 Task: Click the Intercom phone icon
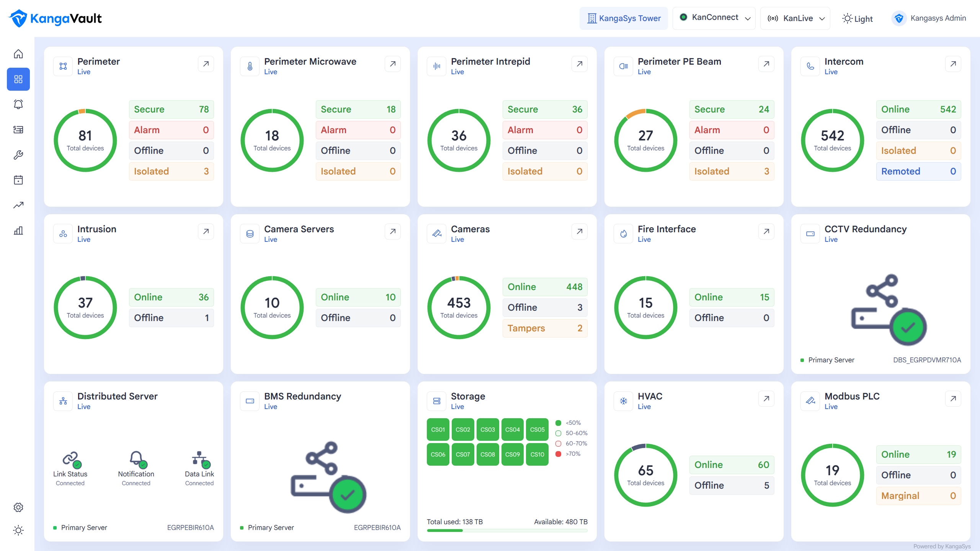810,66
